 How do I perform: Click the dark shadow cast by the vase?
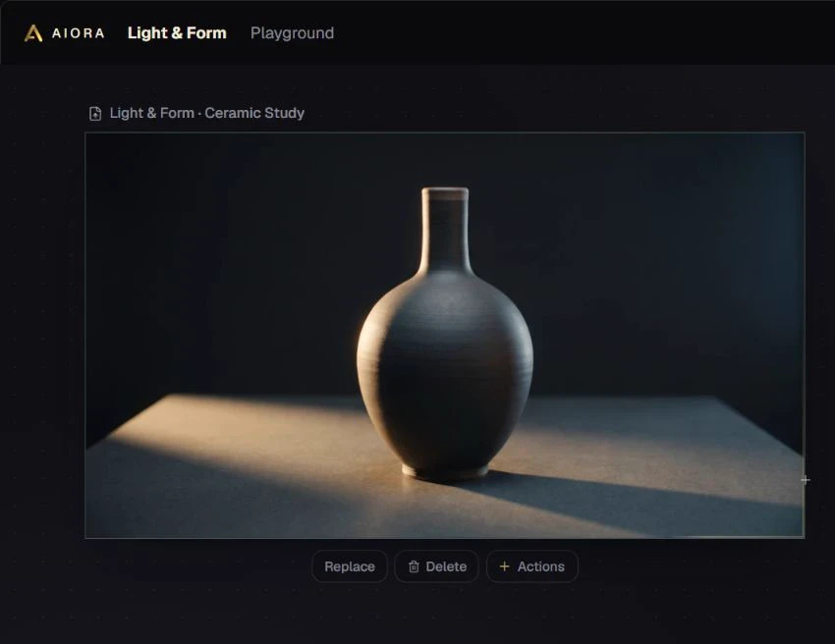612,501
